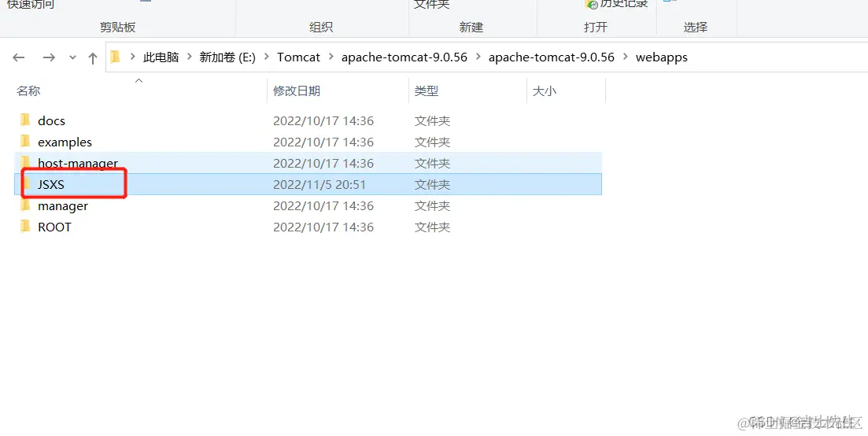
Task: Click ROOT folder name
Action: point(54,227)
